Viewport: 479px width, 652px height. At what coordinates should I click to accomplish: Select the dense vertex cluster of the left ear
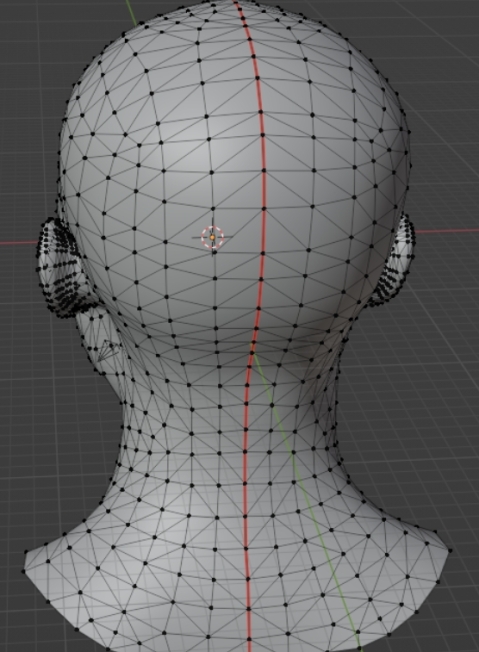(62, 268)
